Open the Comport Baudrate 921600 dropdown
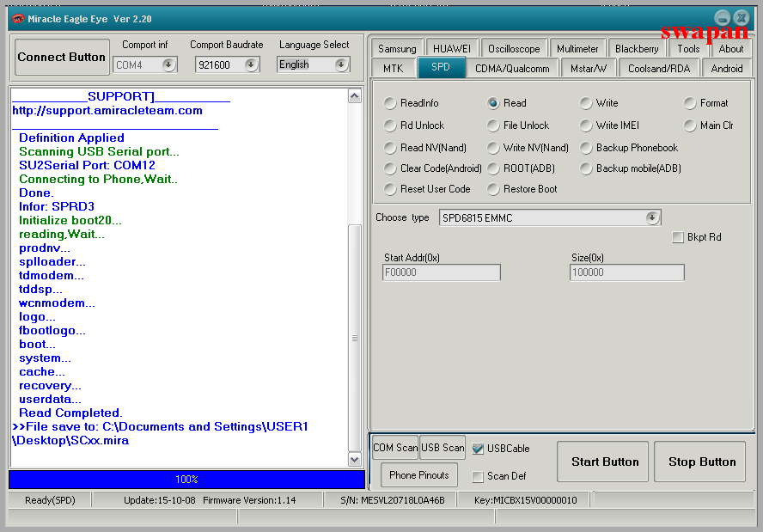Screen dimensions: 763x532 coord(251,64)
